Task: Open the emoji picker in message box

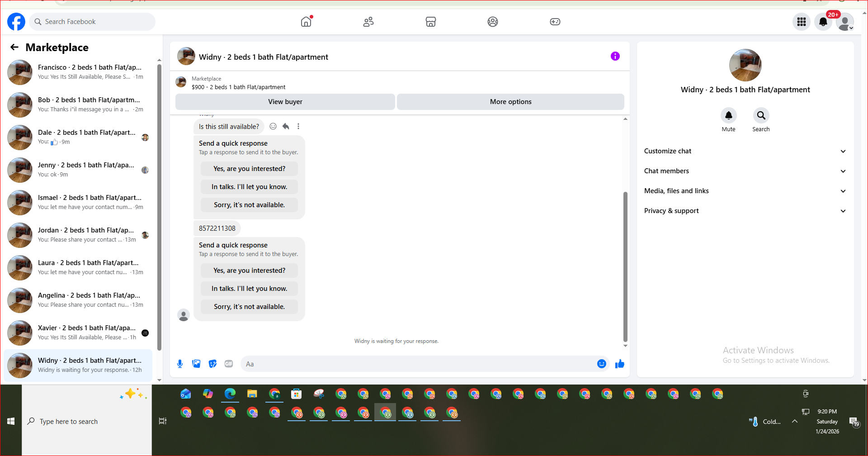Action: (x=602, y=364)
